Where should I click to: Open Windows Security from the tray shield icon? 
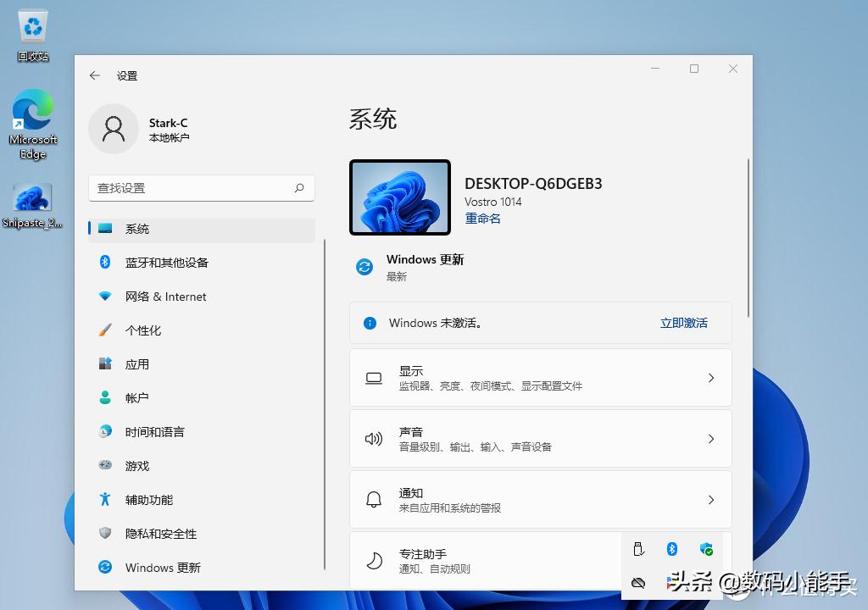[706, 549]
